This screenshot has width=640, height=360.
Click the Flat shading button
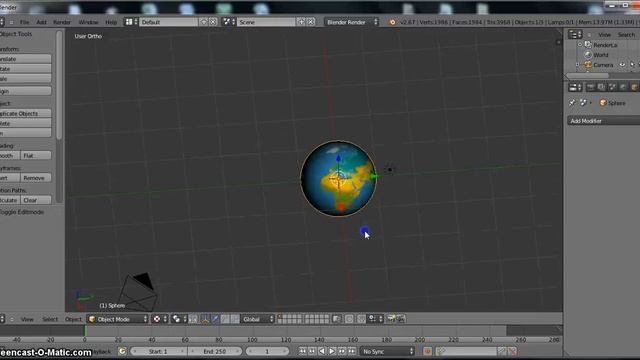[36, 156]
